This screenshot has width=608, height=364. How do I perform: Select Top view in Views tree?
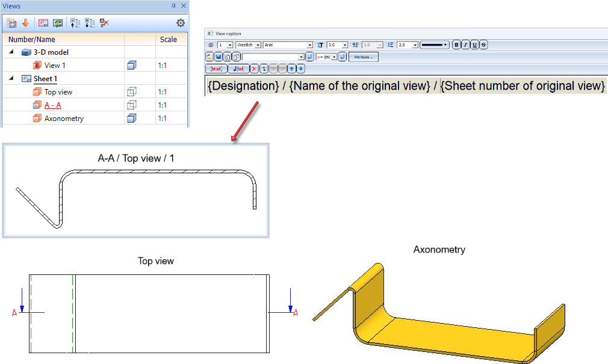click(x=58, y=92)
